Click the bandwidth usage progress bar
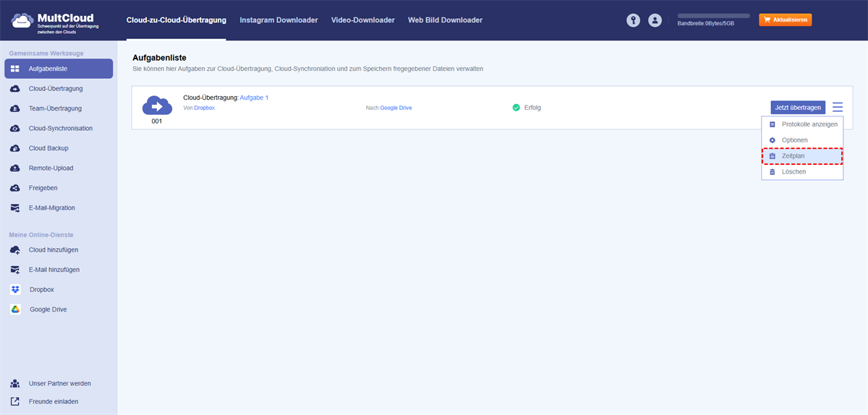Viewport: 868px width, 415px height. pyautogui.click(x=714, y=15)
